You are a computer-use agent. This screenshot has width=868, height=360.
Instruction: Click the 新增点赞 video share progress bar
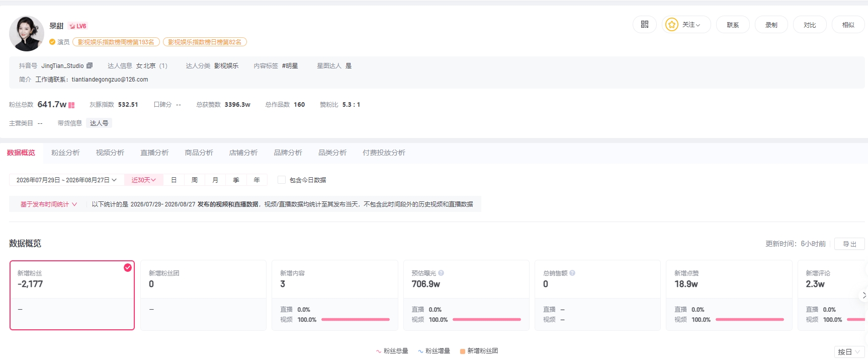(750, 319)
